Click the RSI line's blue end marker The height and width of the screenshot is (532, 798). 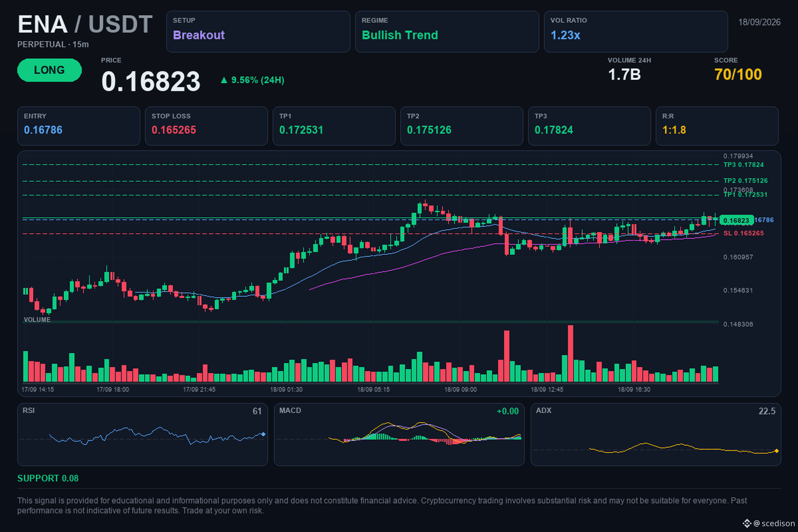coord(263,434)
